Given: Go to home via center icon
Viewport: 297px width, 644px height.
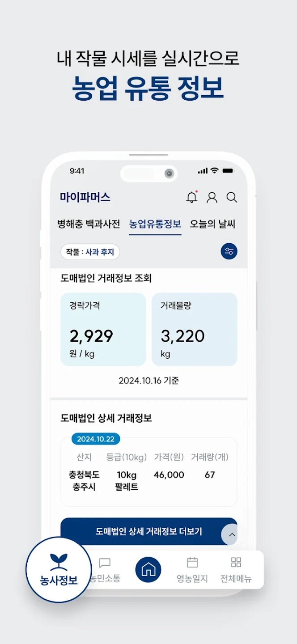Looking at the screenshot, I should (148, 570).
